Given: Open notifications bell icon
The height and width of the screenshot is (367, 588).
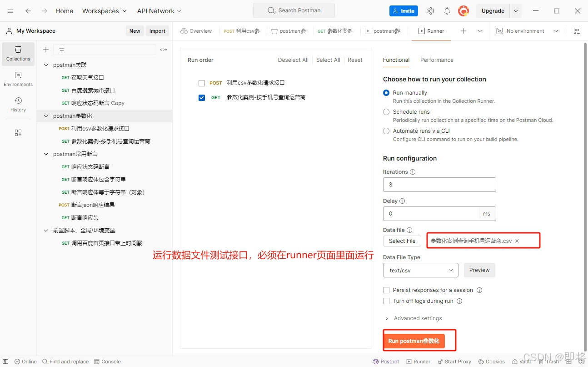Looking at the screenshot, I should click(447, 11).
